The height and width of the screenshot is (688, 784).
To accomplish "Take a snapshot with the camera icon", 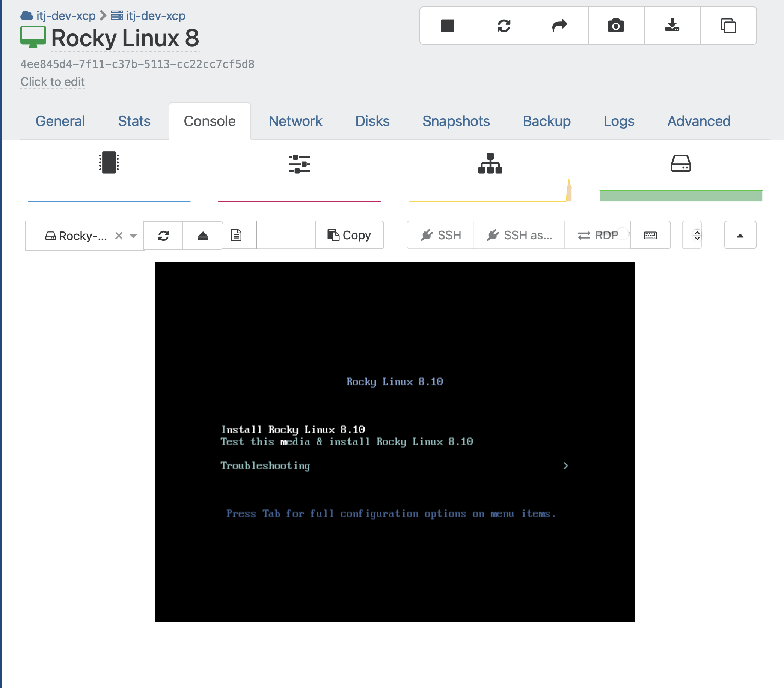I will tap(616, 26).
